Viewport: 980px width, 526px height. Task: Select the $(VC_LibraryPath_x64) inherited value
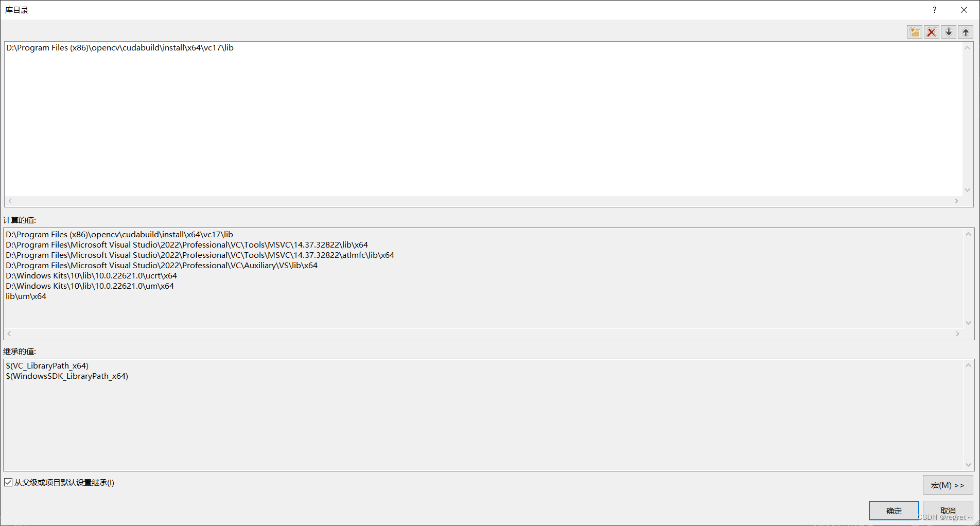(x=47, y=365)
